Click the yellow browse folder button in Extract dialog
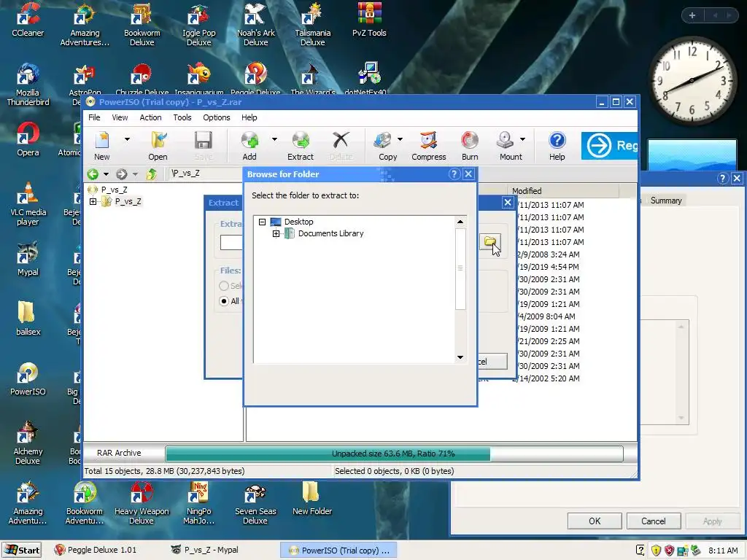This screenshot has height=560, width=747. [490, 242]
